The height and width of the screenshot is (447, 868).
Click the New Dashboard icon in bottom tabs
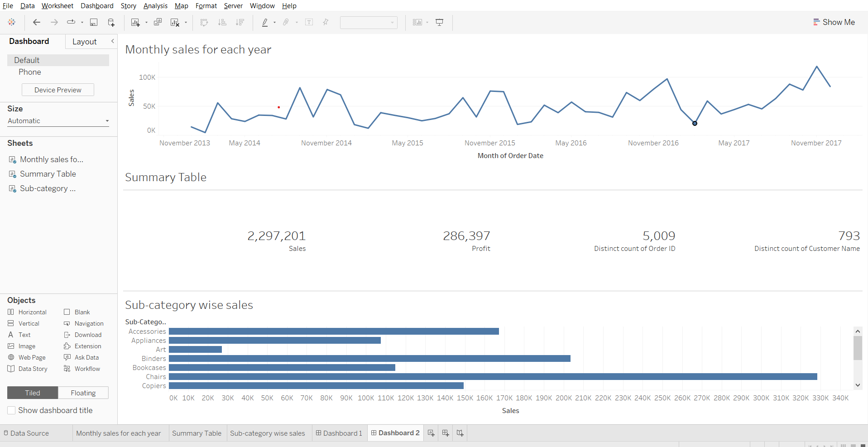[x=446, y=433]
